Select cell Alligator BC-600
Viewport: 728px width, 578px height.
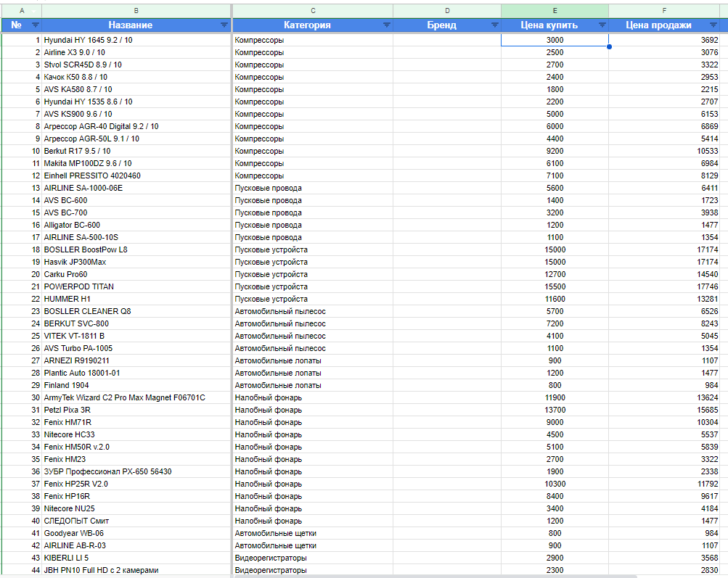pos(136,225)
